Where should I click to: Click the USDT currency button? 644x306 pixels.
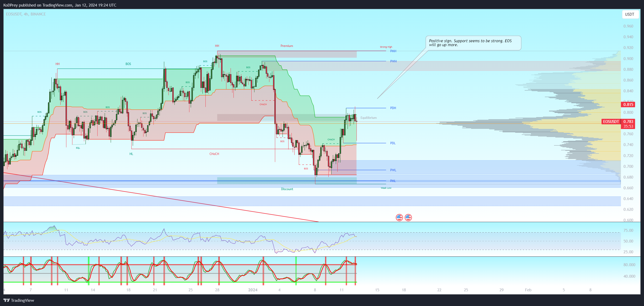[630, 14]
